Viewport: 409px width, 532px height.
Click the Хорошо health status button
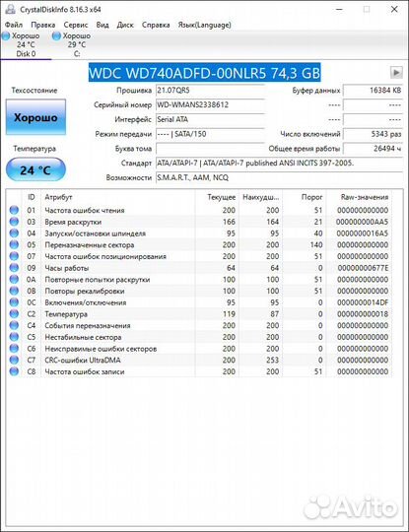(35, 117)
